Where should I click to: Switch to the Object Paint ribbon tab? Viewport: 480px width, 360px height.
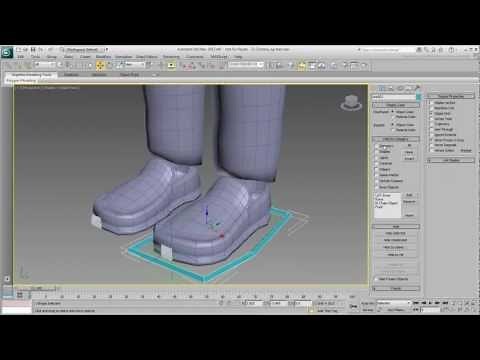click(129, 75)
